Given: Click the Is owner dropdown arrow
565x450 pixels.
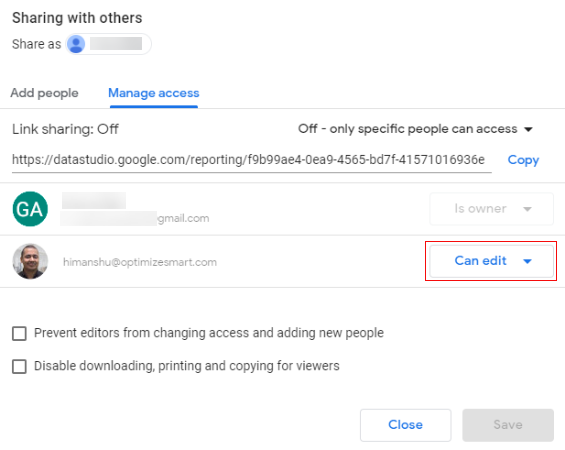Looking at the screenshot, I should tap(527, 209).
